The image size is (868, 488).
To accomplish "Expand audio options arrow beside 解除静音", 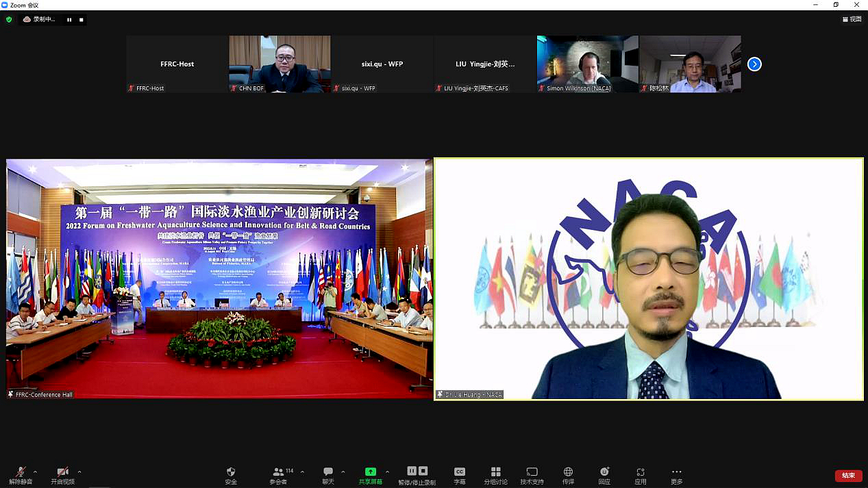I will [36, 472].
